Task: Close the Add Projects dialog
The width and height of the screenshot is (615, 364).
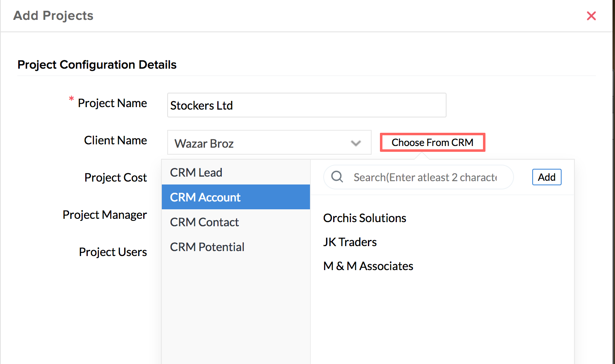Action: 591,16
